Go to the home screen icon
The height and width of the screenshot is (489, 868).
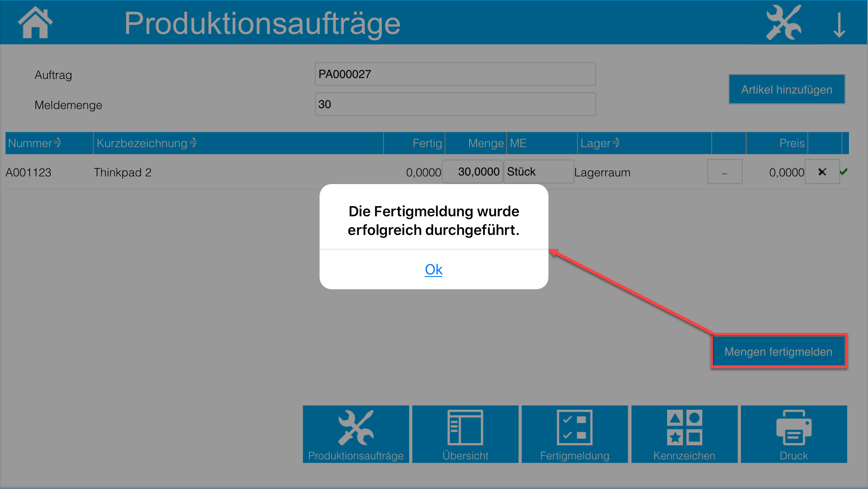coord(35,22)
